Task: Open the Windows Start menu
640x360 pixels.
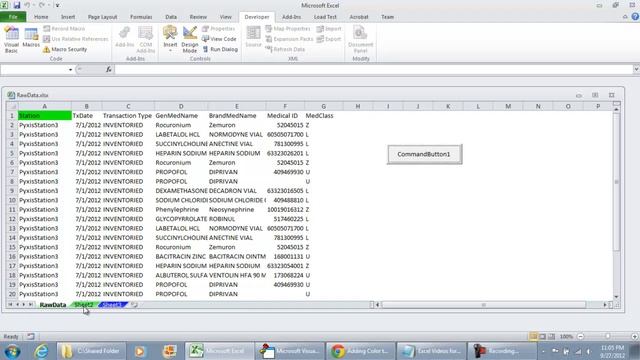Action: point(13,351)
